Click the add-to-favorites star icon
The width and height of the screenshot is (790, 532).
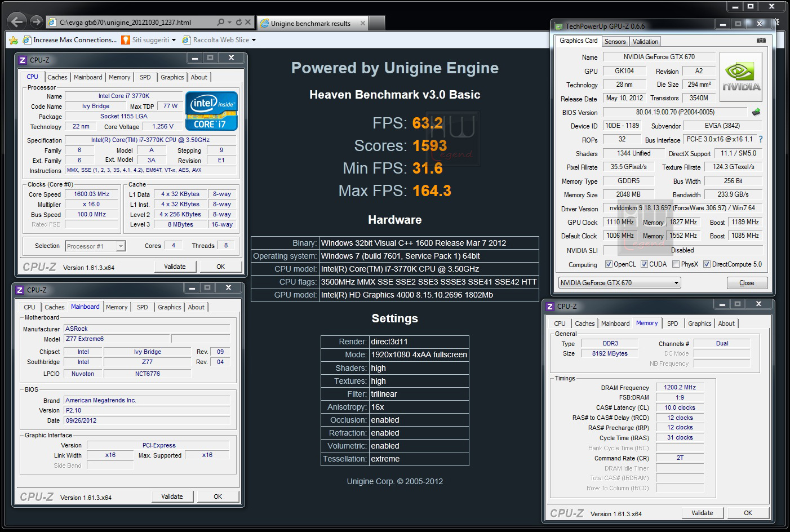14,40
